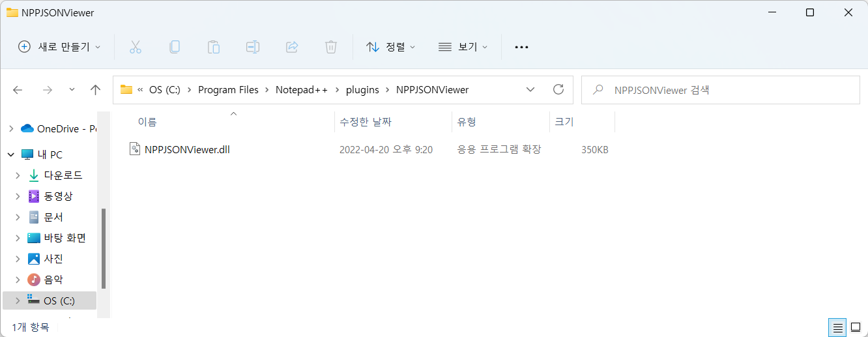Viewport: 868px width, 337px height.
Task: Open 문서 folder in sidebar
Action: point(46,217)
